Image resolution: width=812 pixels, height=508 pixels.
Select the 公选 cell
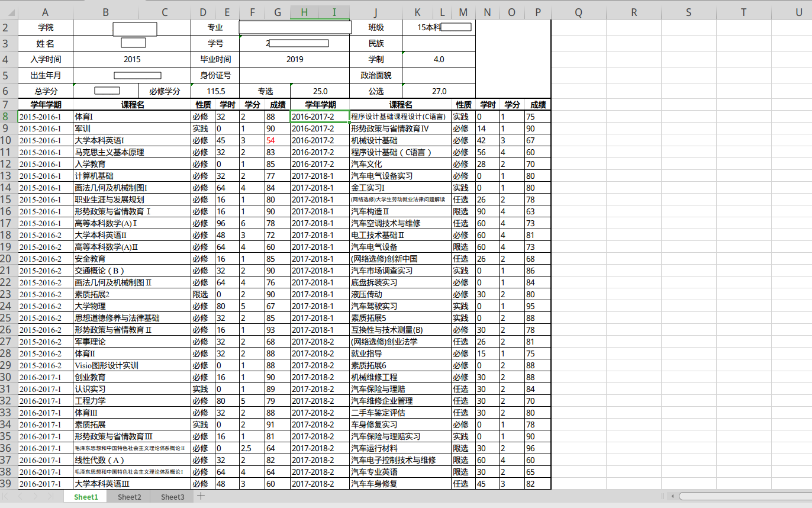[375, 91]
